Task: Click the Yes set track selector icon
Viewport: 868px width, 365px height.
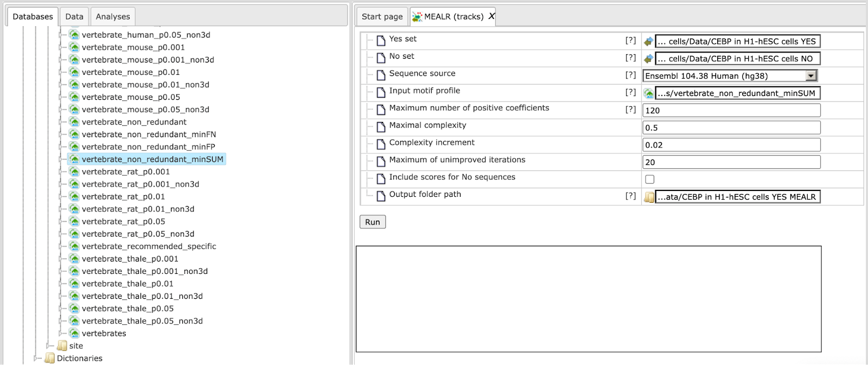Action: pos(648,41)
